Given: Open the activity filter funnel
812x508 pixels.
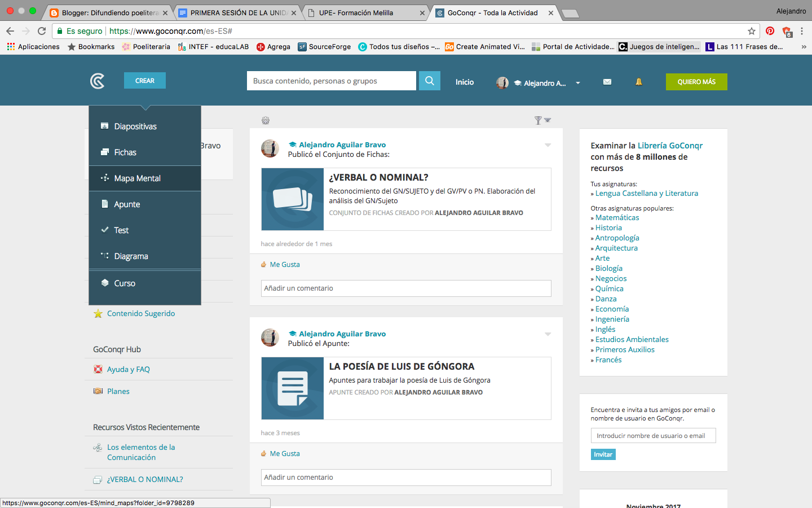Looking at the screenshot, I should (542, 120).
